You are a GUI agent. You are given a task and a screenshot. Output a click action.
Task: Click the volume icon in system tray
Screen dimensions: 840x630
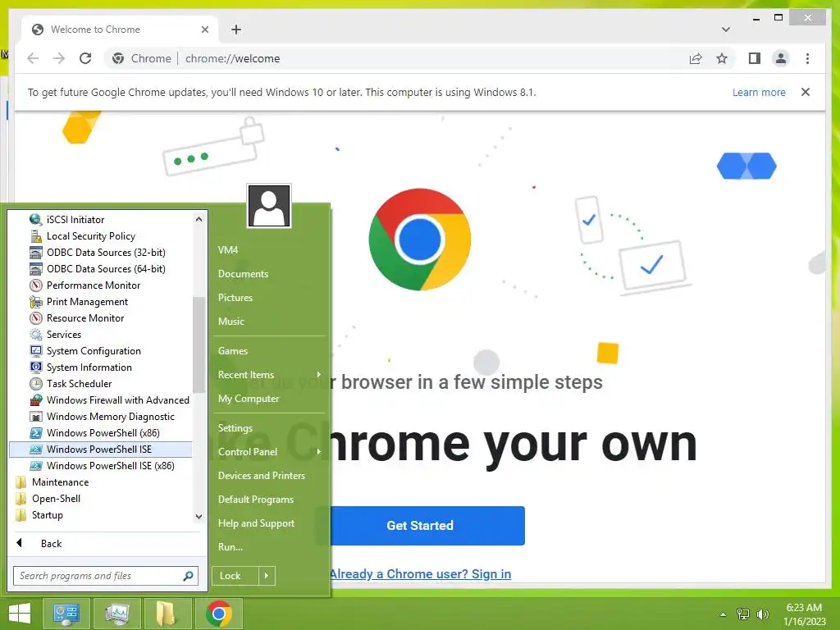coord(763,614)
